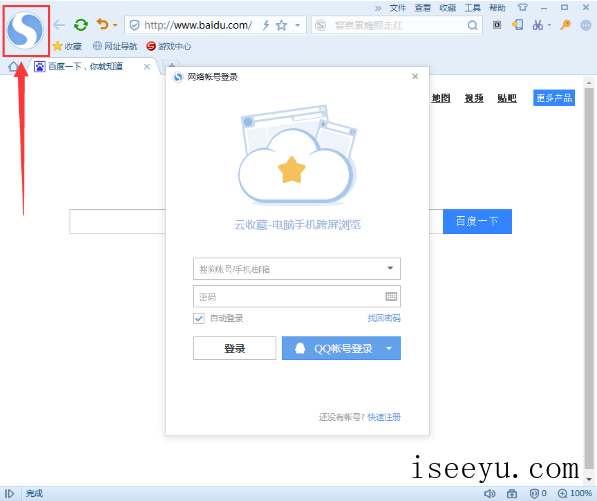Click the home page icon
Image resolution: width=597 pixels, height=501 pixels.
[x=13, y=67]
